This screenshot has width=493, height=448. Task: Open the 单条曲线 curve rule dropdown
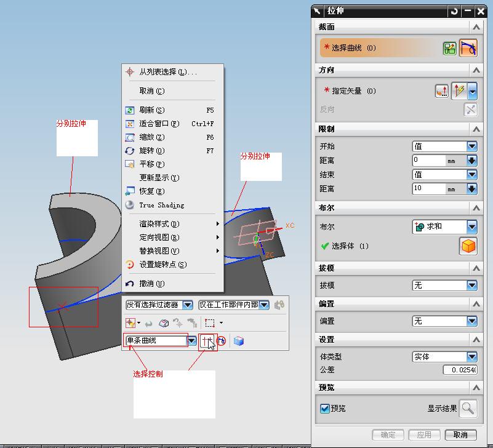pyautogui.click(x=192, y=341)
